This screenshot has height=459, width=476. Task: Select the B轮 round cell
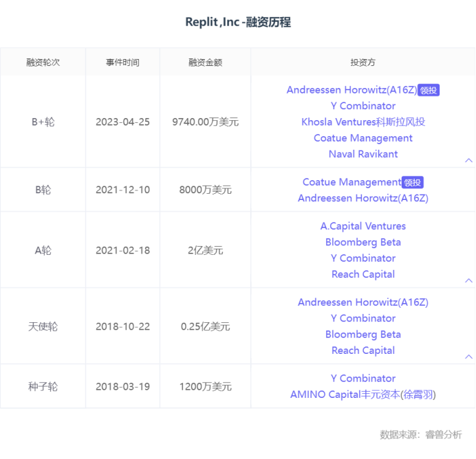coord(43,190)
